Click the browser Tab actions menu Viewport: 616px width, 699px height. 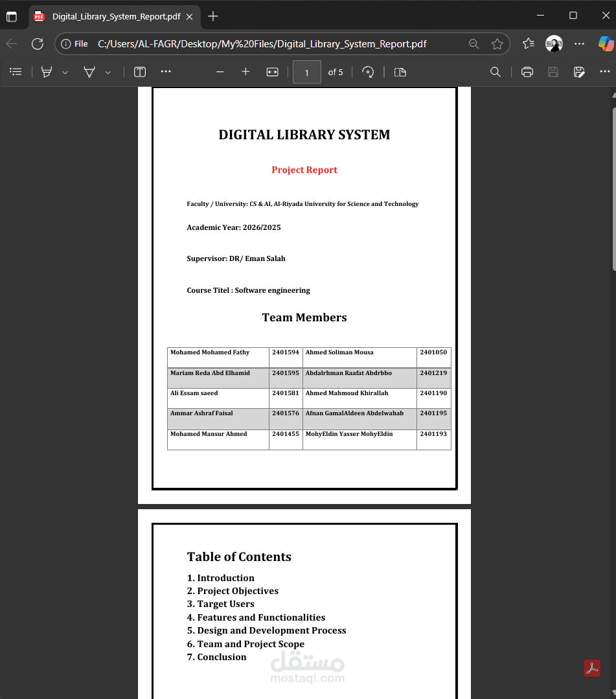[x=12, y=16]
